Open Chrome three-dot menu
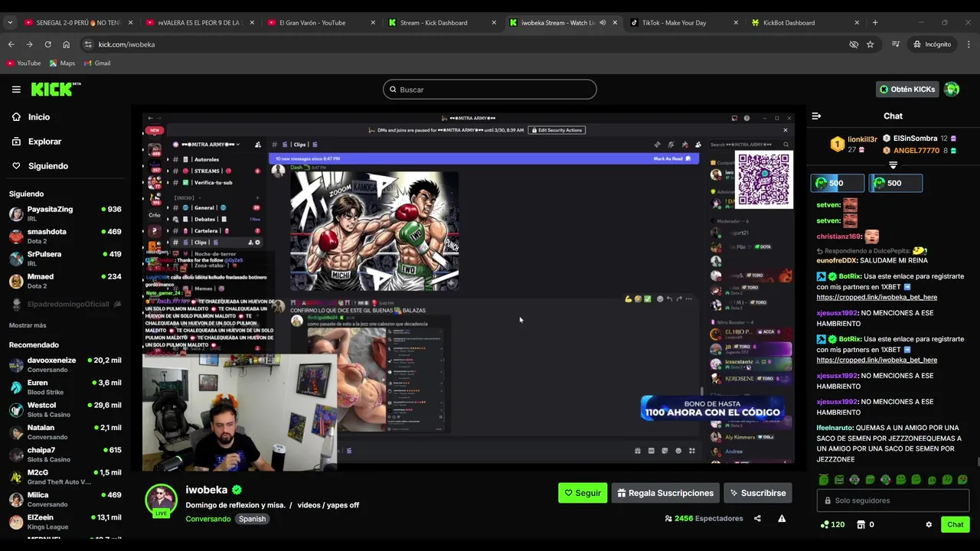Viewport: 980px width, 551px height. click(969, 44)
